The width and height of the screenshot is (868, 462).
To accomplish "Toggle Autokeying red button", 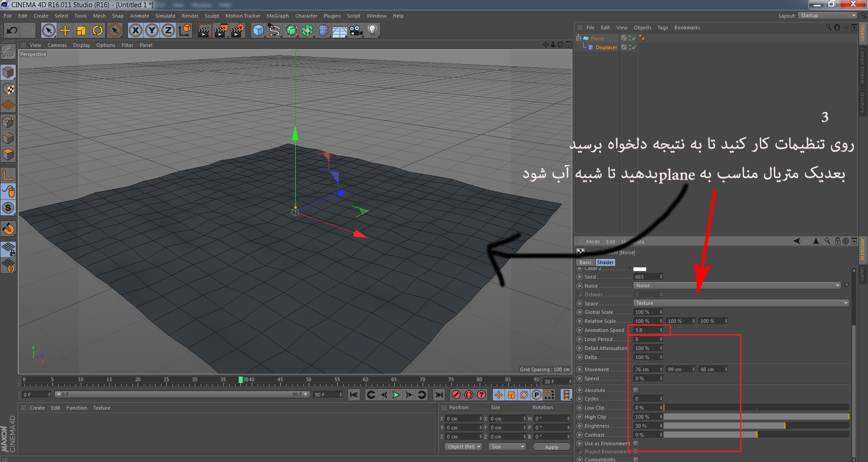I will pyautogui.click(x=469, y=395).
